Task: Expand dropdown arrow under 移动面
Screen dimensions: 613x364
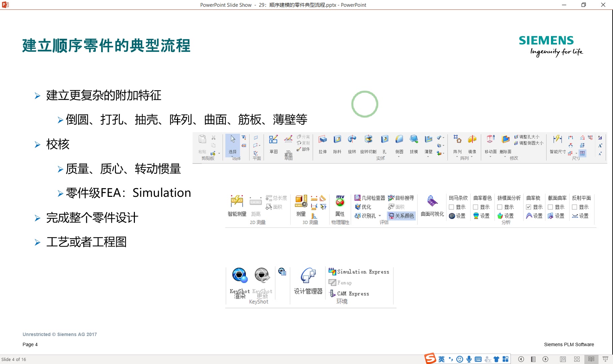Action: (490, 157)
